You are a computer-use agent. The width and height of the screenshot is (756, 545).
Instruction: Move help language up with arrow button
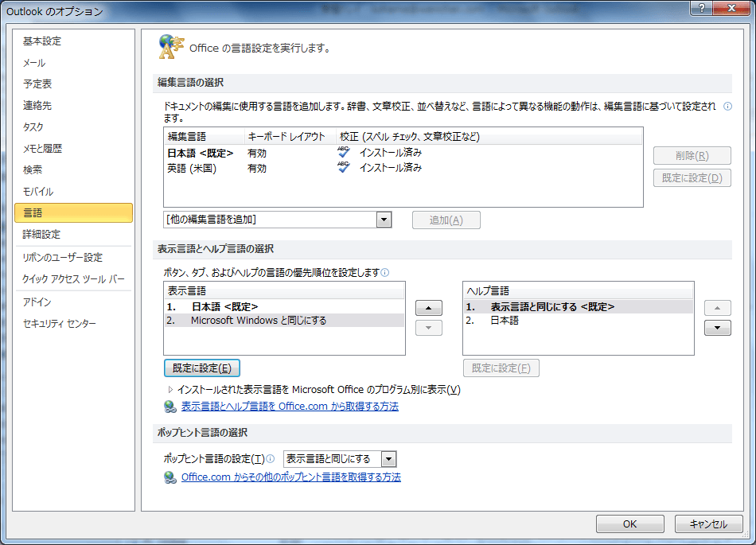tap(718, 308)
